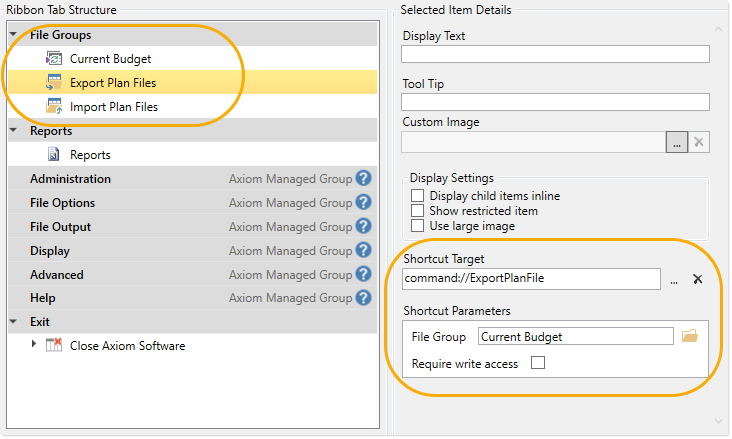The height and width of the screenshot is (439, 732).
Task: Click the Import Plan Files icon
Action: tap(54, 107)
